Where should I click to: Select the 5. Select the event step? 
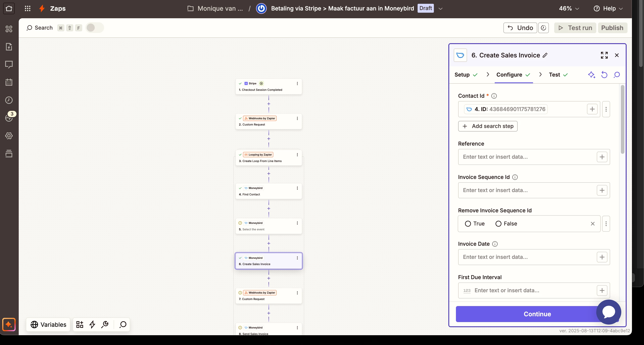(269, 226)
